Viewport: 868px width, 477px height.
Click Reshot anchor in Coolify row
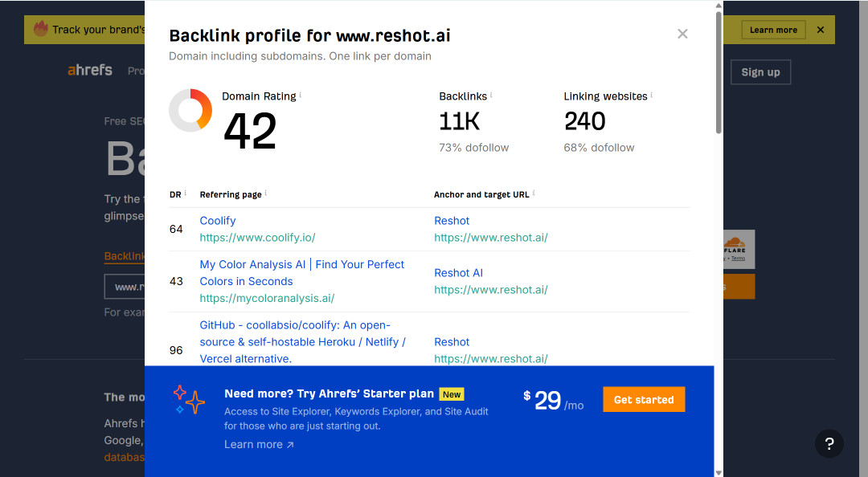click(452, 221)
